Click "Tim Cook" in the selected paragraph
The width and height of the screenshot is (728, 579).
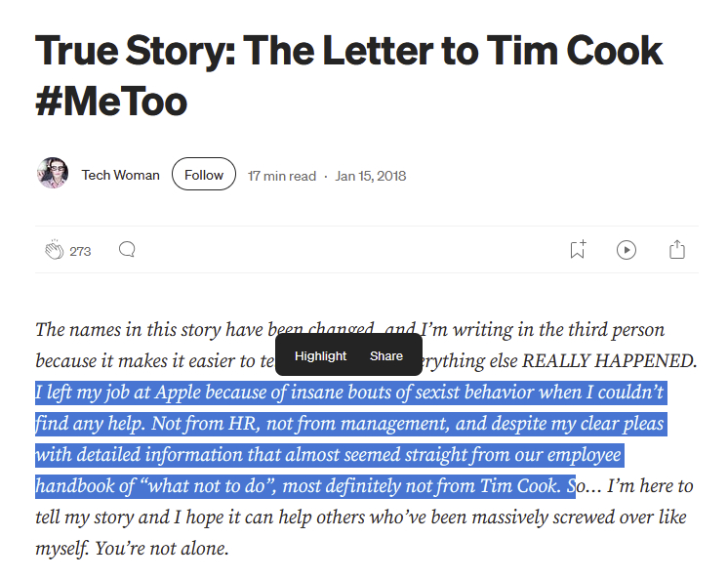click(519, 486)
